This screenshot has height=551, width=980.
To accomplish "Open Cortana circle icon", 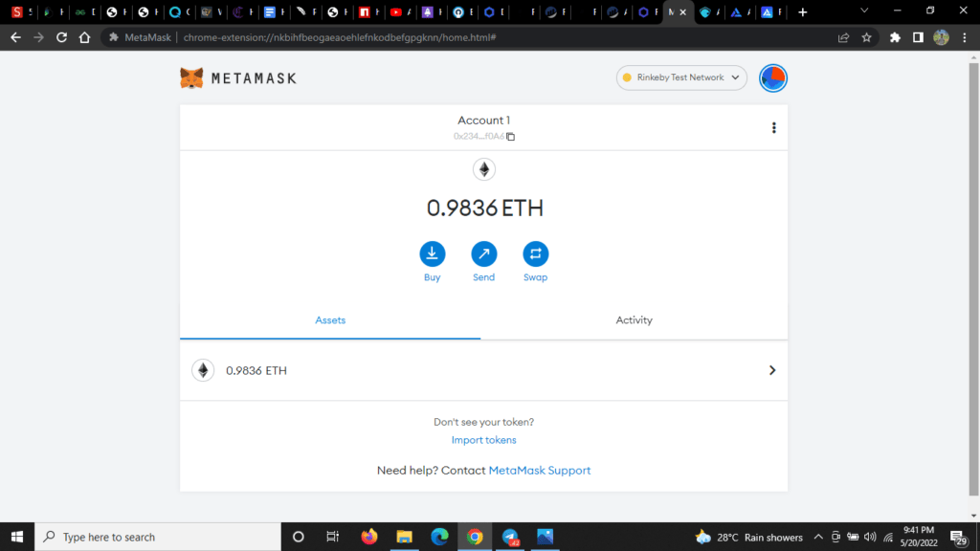I will (x=299, y=537).
